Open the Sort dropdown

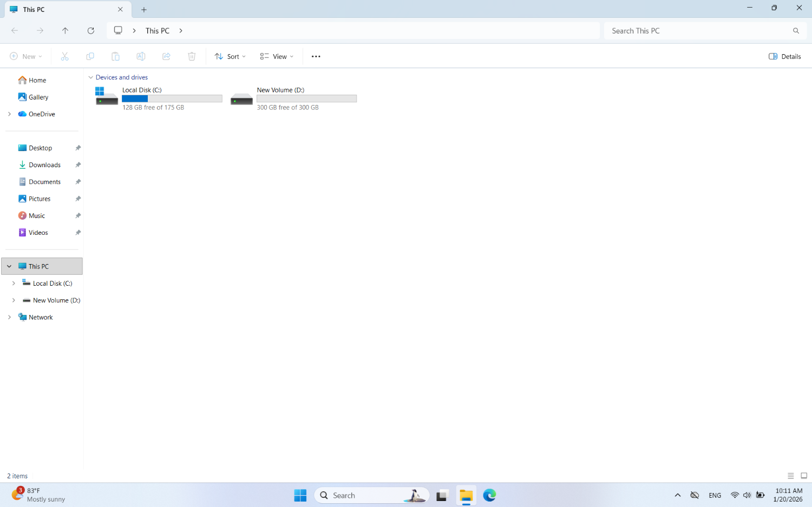click(x=230, y=56)
